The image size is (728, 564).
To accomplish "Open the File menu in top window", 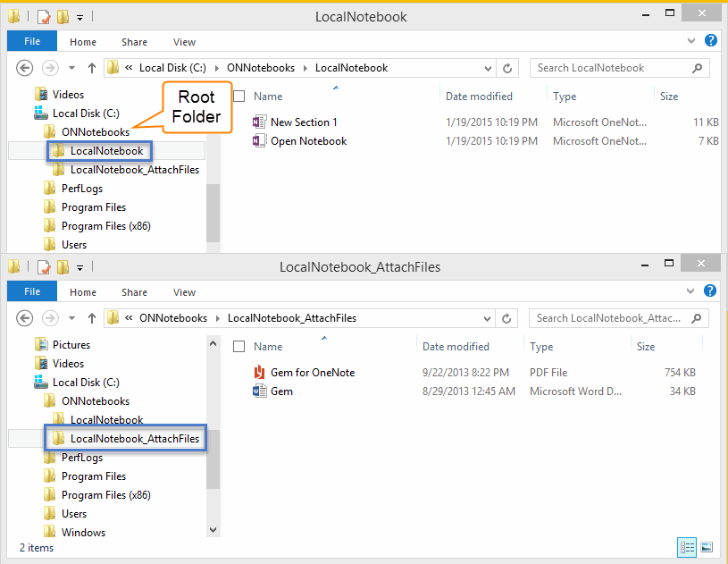I will coord(32,42).
